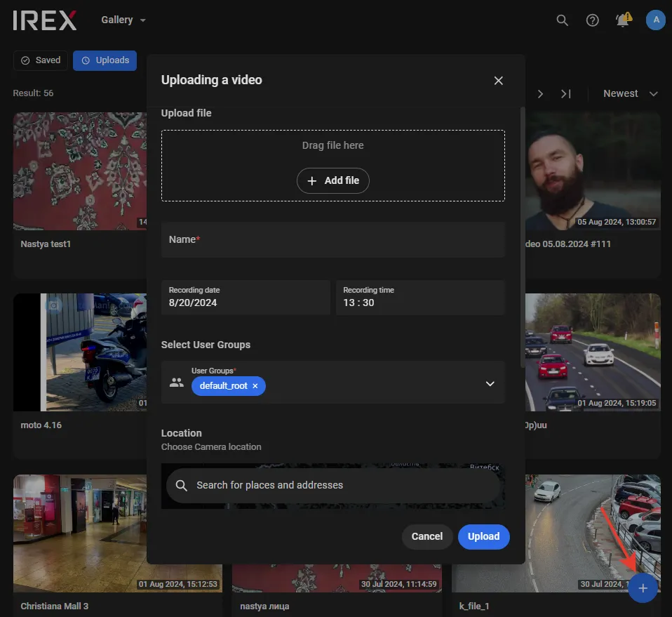Click the Nastya test1 title

[46, 244]
